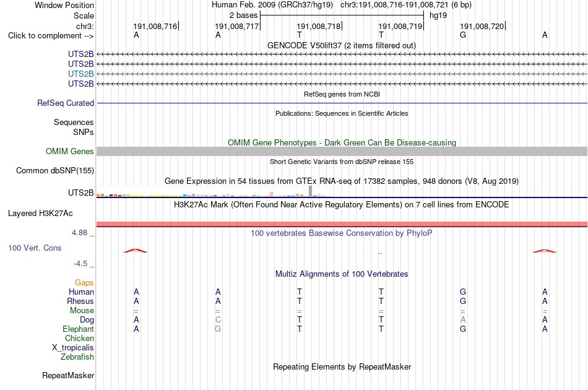Image resolution: width=588 pixels, height=390 pixels.
Task: Select the Dog species label
Action: (x=87, y=320)
